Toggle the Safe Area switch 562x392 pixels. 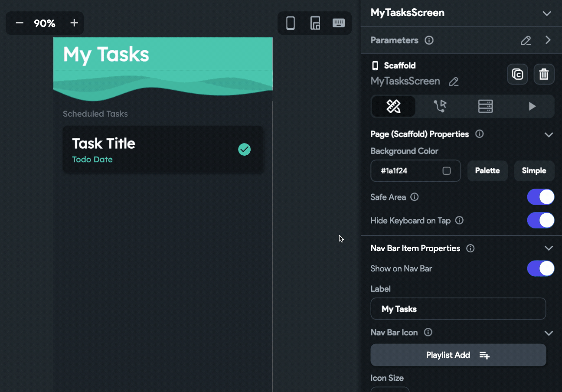(541, 197)
